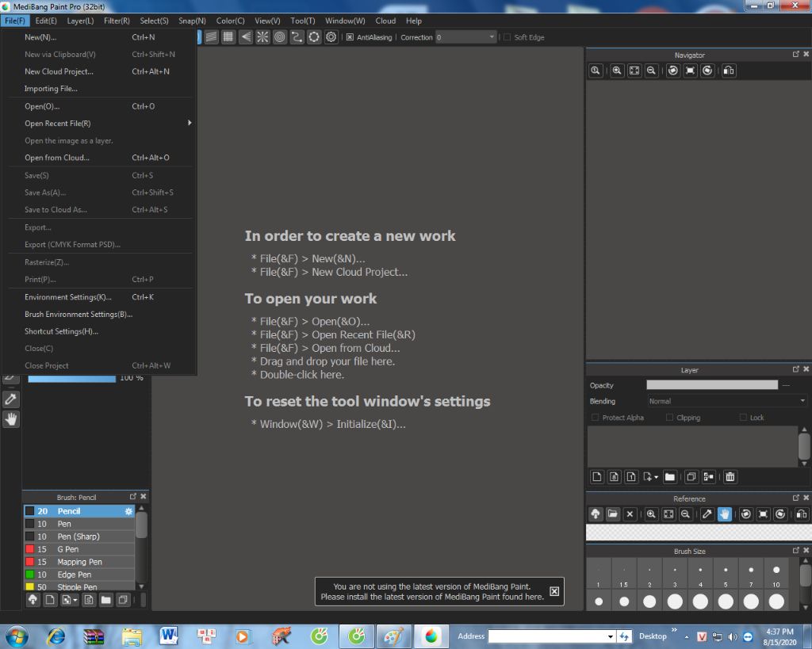Open Internet Explorer from the taskbar
The height and width of the screenshot is (649, 812).
[x=56, y=636]
